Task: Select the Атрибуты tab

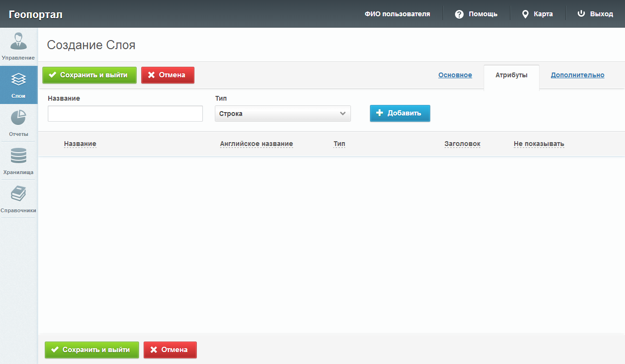Action: pyautogui.click(x=511, y=75)
